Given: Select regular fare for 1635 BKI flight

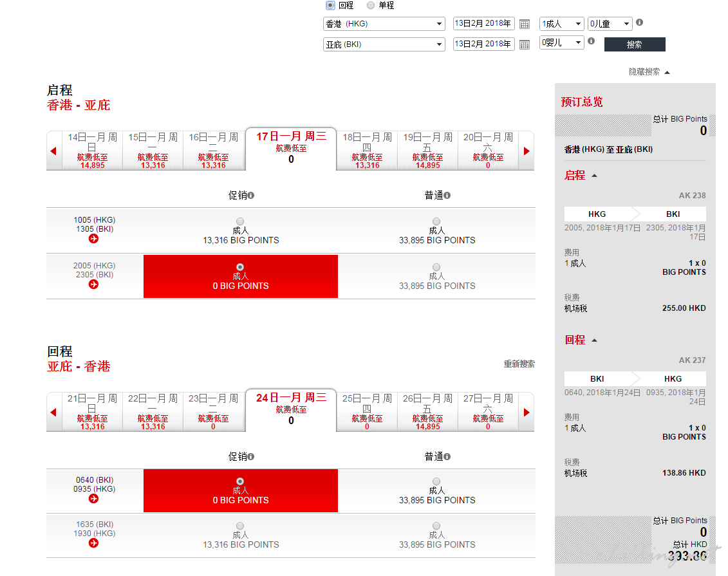Looking at the screenshot, I should [x=436, y=526].
